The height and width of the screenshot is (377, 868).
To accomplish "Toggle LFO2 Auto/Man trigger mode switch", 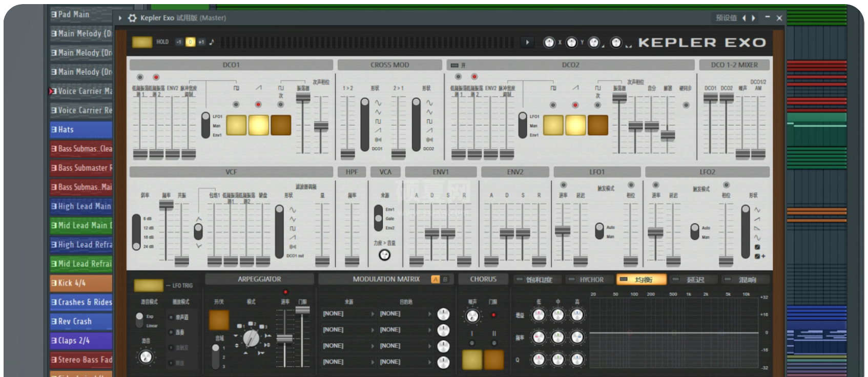I will click(695, 231).
